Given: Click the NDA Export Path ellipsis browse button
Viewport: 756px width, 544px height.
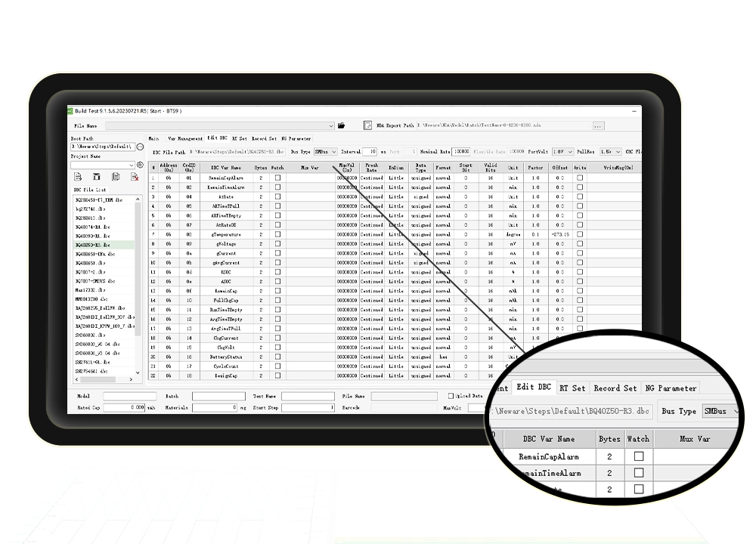Looking at the screenshot, I should coord(598,125).
